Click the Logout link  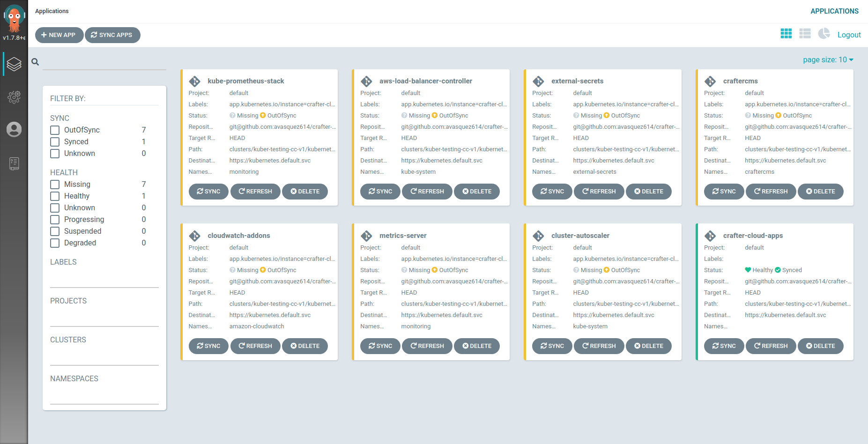849,35
